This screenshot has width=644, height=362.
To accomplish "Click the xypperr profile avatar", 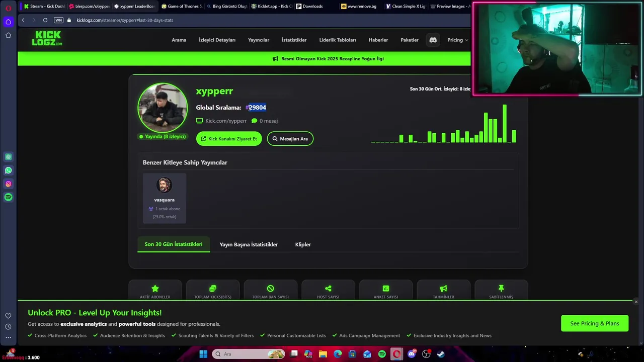I will click(163, 108).
